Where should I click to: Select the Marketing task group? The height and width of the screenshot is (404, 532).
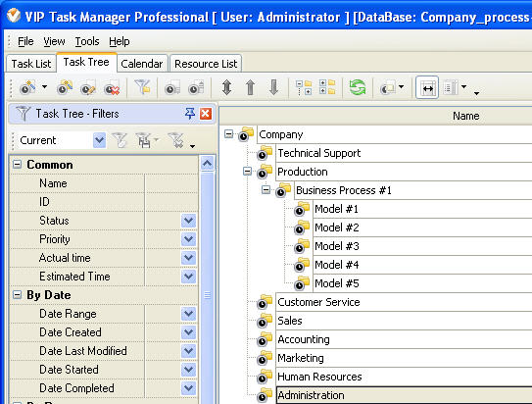[300, 358]
